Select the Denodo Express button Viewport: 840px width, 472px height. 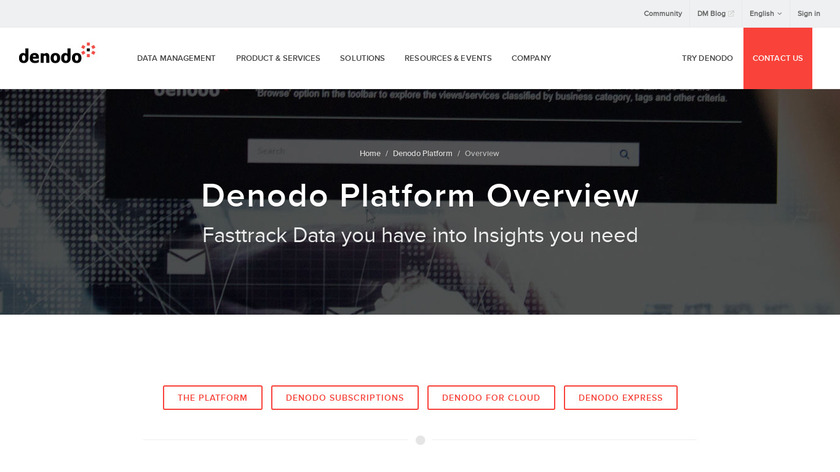click(620, 398)
